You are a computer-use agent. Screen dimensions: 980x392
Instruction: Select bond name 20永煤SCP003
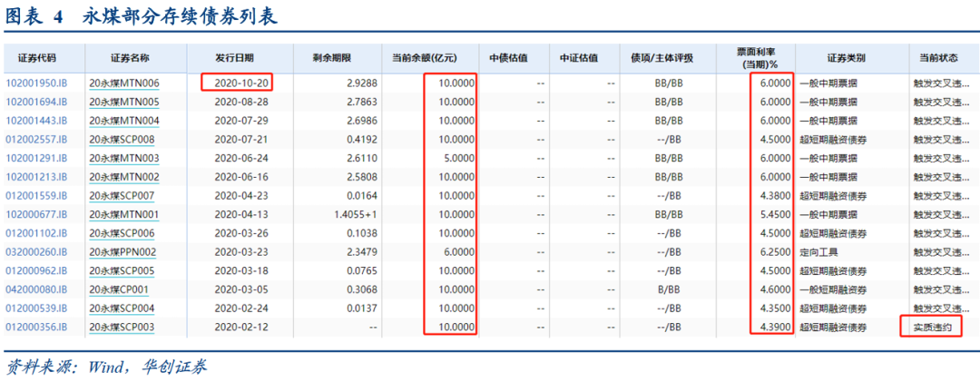pyautogui.click(x=122, y=327)
